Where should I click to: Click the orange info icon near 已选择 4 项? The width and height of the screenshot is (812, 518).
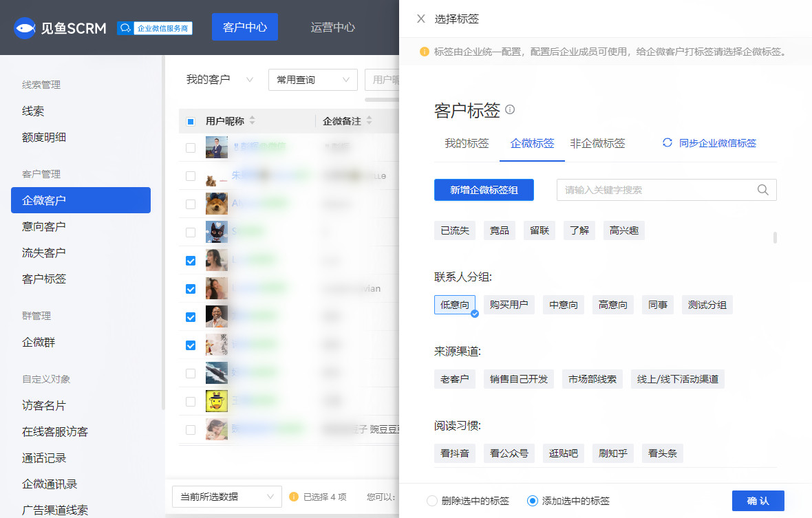point(294,497)
